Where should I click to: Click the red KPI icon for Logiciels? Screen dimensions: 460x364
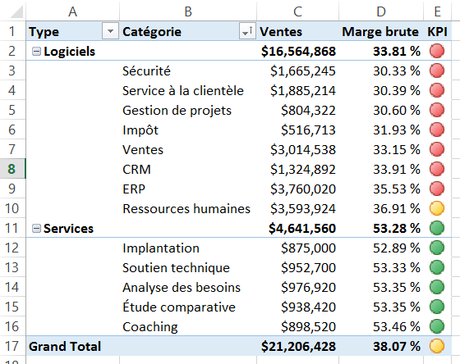click(x=437, y=51)
